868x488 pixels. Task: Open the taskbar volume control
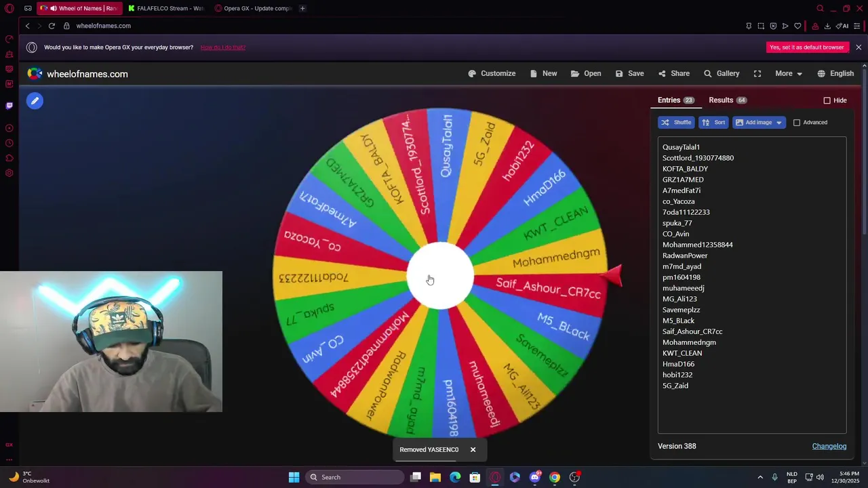pos(820,477)
